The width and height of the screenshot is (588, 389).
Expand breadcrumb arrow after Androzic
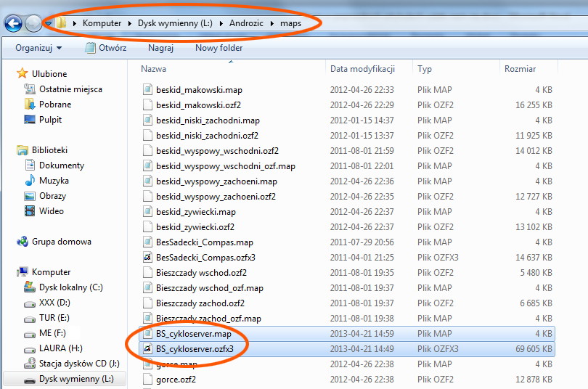click(272, 24)
